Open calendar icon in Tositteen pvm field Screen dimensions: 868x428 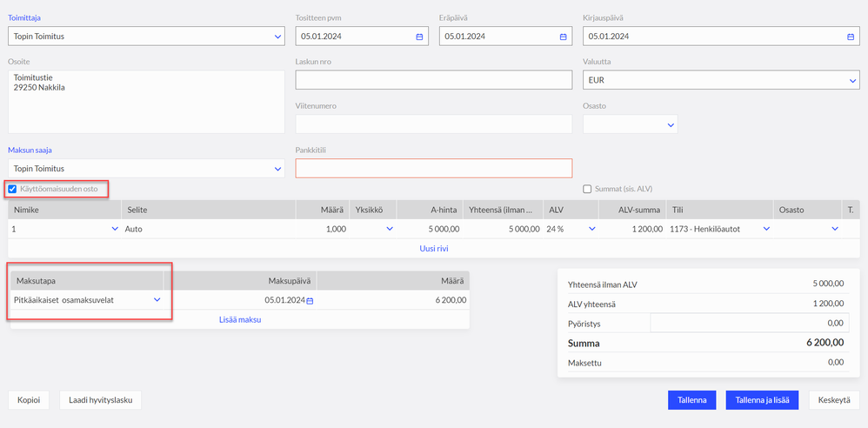click(419, 37)
